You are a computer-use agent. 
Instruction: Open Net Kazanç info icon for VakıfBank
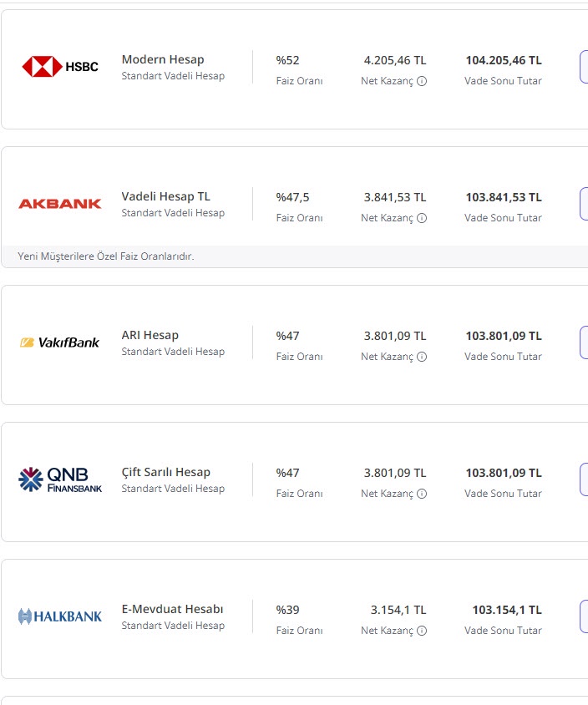click(x=422, y=357)
